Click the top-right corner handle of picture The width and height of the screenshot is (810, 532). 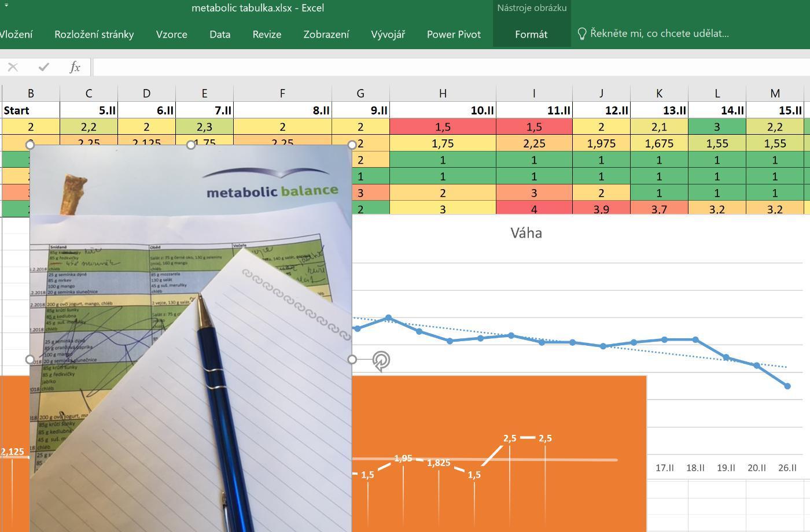click(x=352, y=145)
